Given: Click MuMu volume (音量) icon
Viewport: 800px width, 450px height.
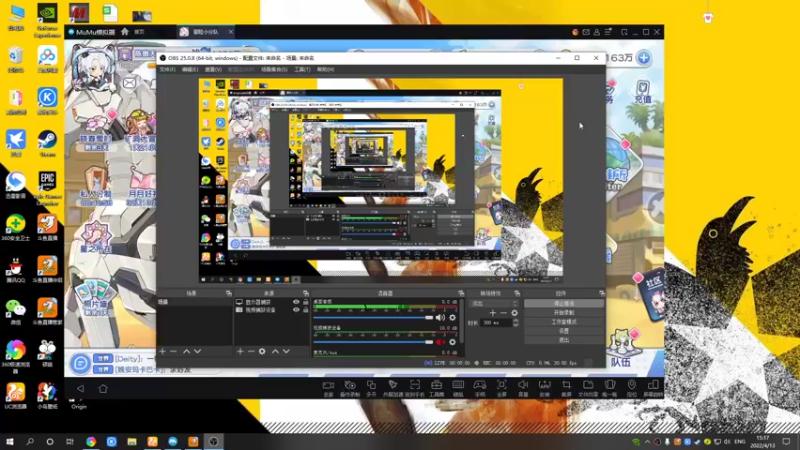Looking at the screenshot, I should click(x=523, y=388).
